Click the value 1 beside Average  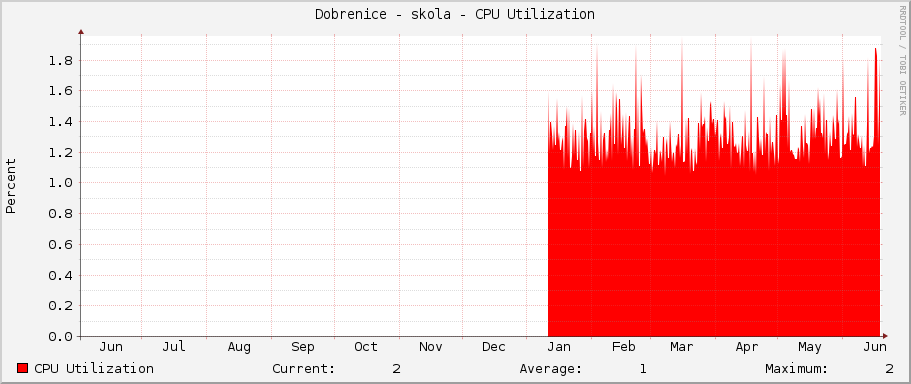pyautogui.click(x=643, y=368)
